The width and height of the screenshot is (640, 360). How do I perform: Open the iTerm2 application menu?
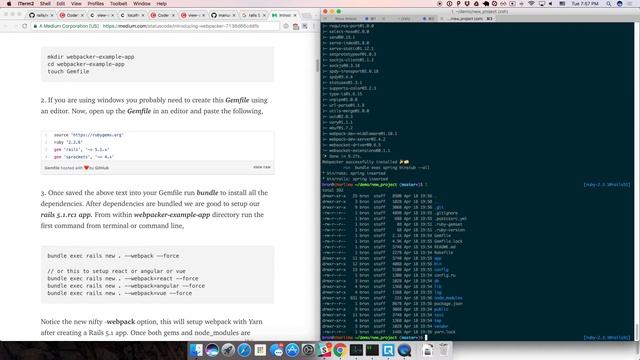click(26, 4)
